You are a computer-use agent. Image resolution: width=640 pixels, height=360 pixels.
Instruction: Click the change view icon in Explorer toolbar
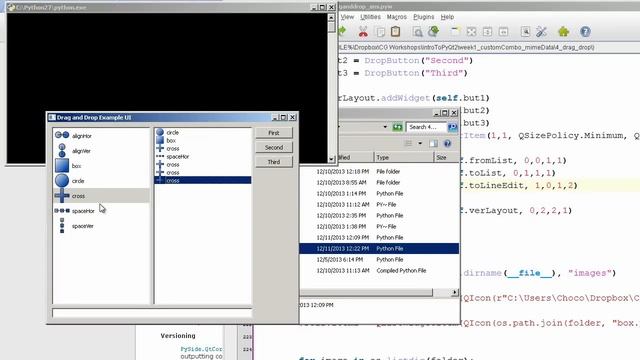(408, 143)
